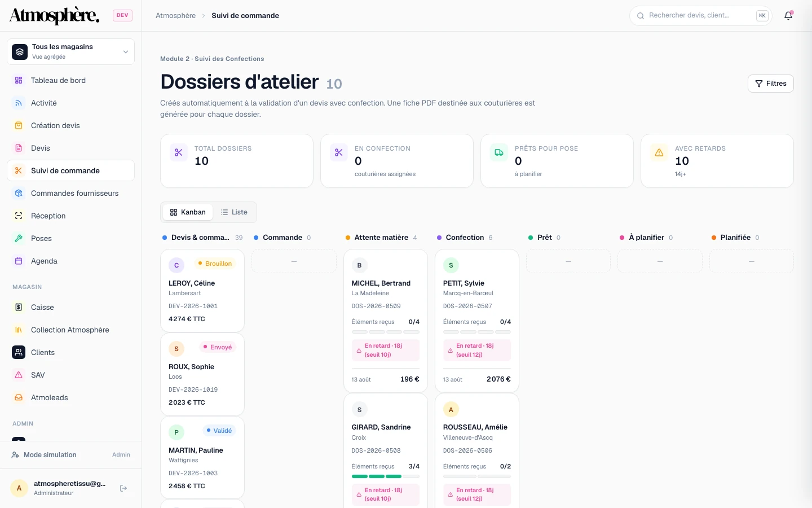This screenshot has width=812, height=508.
Task: Switch to Liste view
Action: 234,212
